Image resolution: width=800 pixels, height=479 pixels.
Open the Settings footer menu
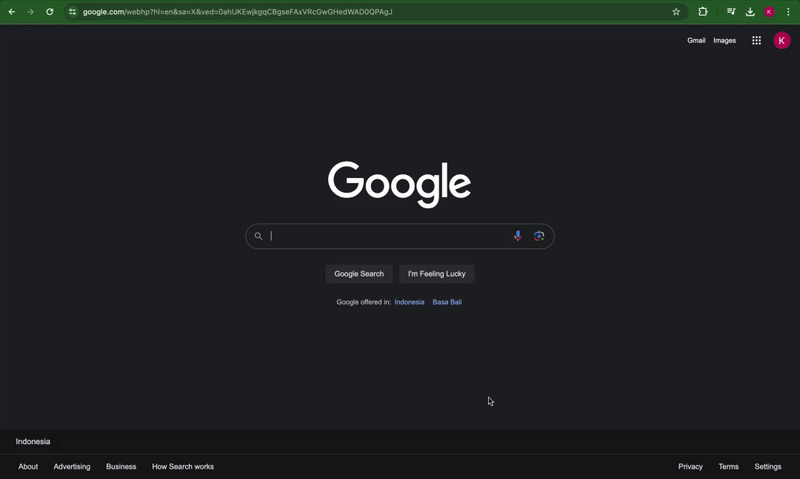pyautogui.click(x=768, y=466)
